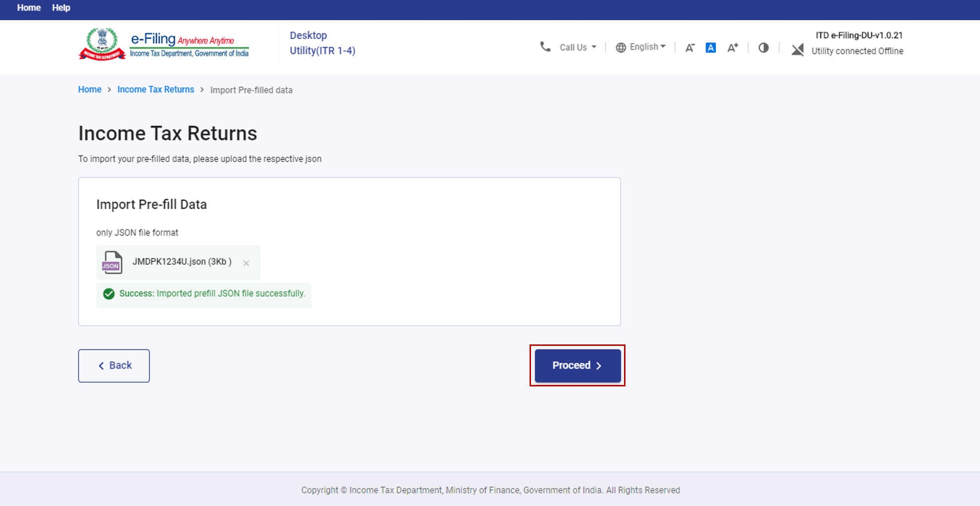Toggle high contrast mode icon
Screen dimensions: 980x506
tap(763, 47)
